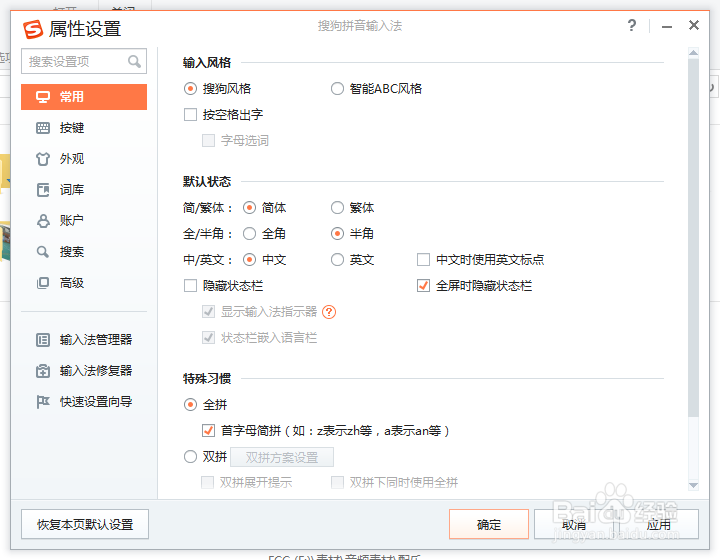Click the person icon beside 账户

pyautogui.click(x=43, y=221)
